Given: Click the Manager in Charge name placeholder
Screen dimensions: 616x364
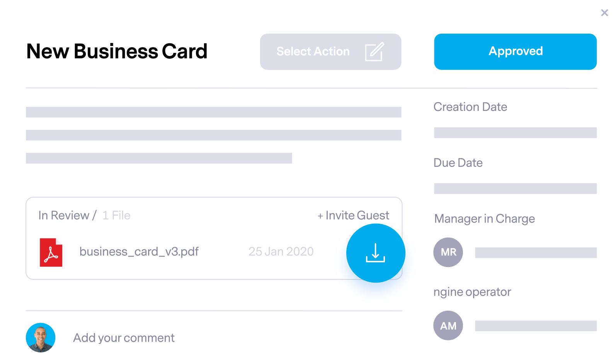Looking at the screenshot, I should coord(536,253).
